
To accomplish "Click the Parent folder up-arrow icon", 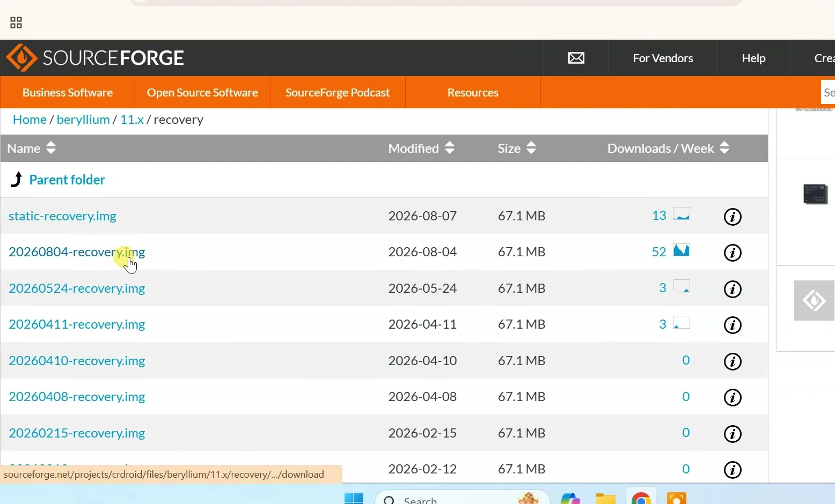I will click(x=17, y=180).
